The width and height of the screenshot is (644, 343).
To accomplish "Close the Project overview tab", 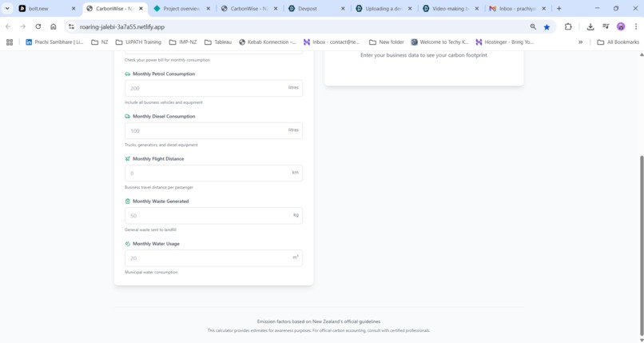I will [209, 8].
